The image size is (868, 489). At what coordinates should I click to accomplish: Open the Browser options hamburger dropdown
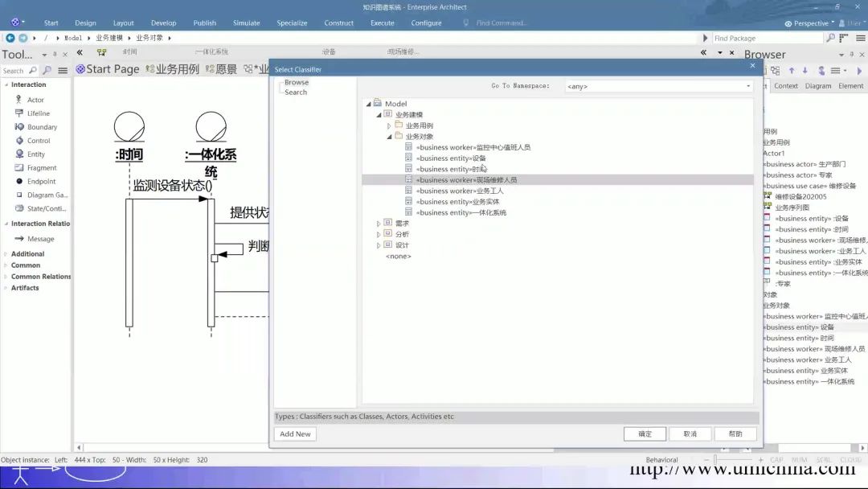click(838, 70)
